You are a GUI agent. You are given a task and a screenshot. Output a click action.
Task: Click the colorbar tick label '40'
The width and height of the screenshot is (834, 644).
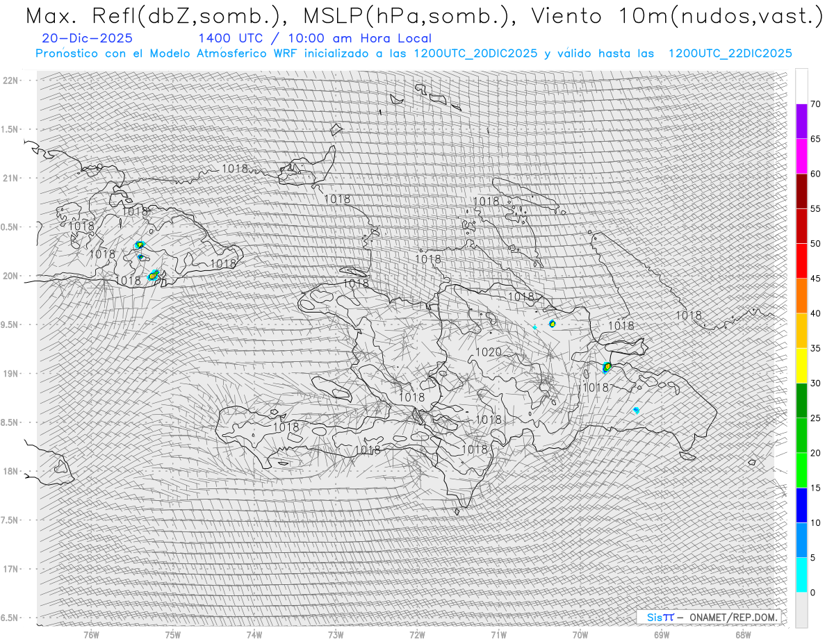pyautogui.click(x=816, y=313)
